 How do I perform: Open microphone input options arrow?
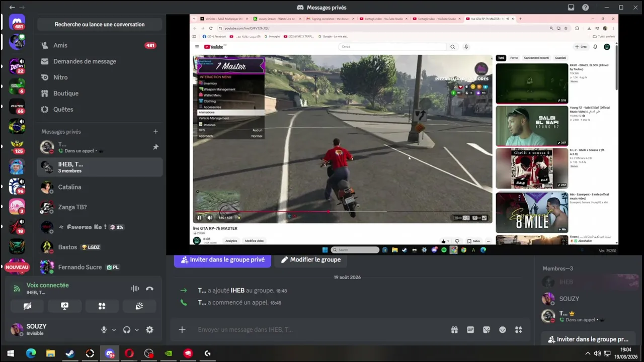[114, 330]
